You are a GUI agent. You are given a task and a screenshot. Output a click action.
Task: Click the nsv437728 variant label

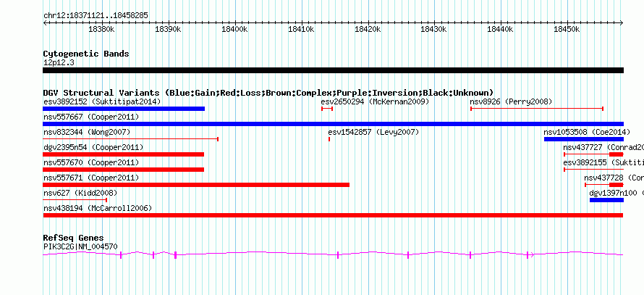tap(614, 178)
